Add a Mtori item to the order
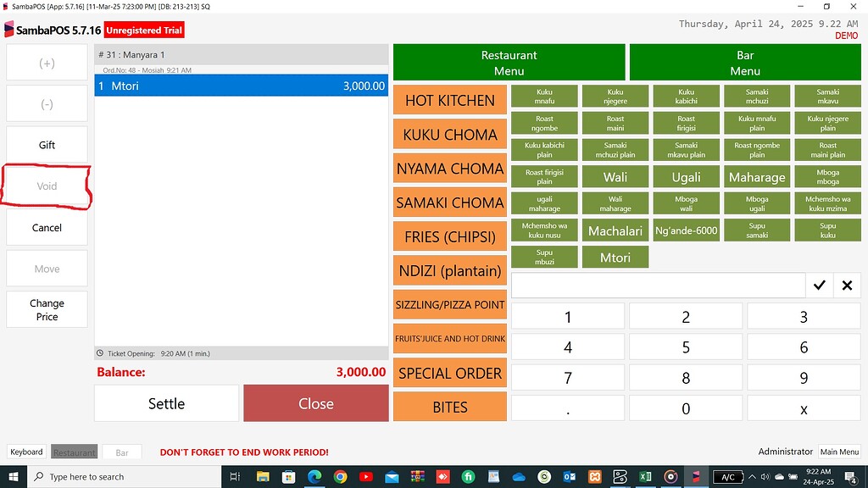868x488 pixels. pos(615,256)
